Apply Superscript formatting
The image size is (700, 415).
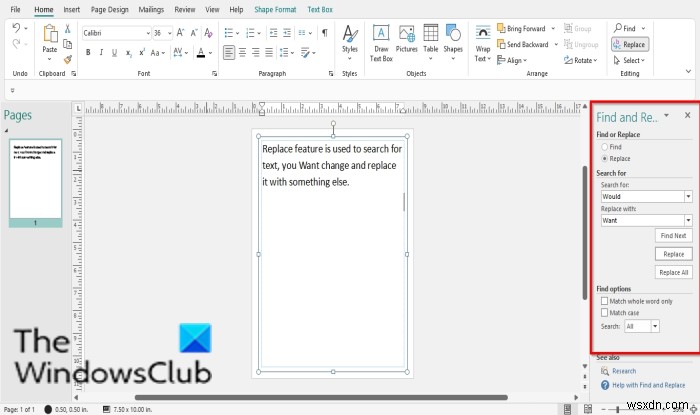point(142,53)
